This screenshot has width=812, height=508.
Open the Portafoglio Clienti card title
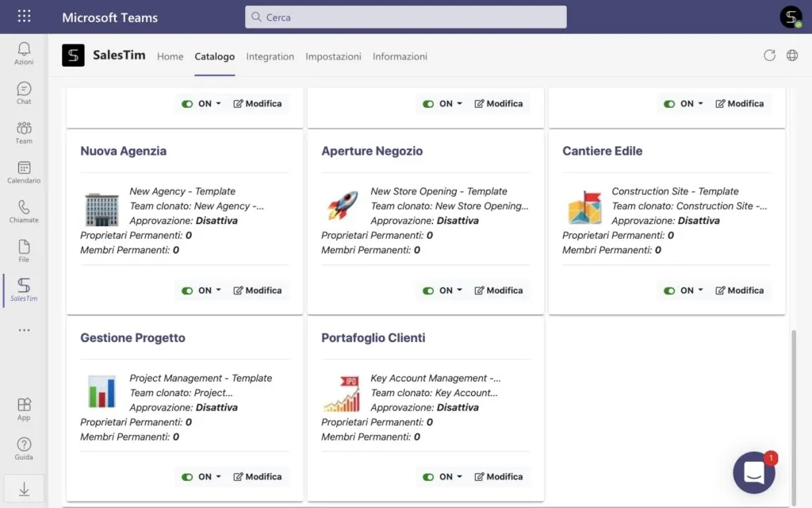tap(373, 338)
